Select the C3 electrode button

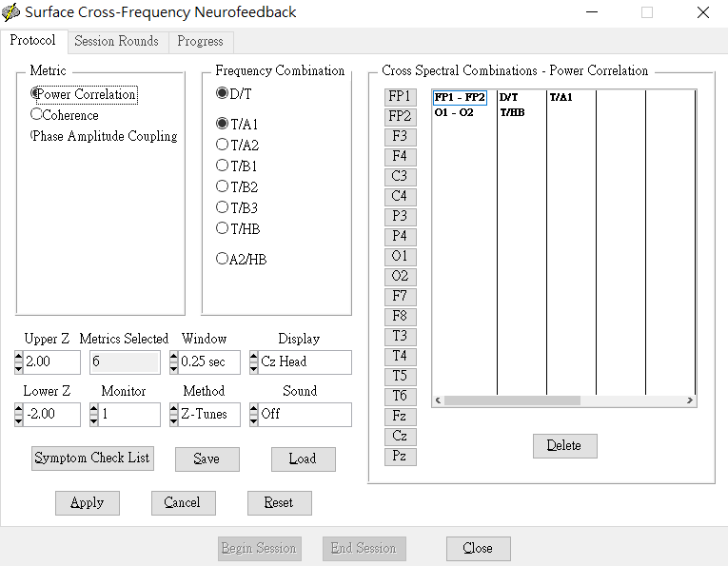coord(401,177)
